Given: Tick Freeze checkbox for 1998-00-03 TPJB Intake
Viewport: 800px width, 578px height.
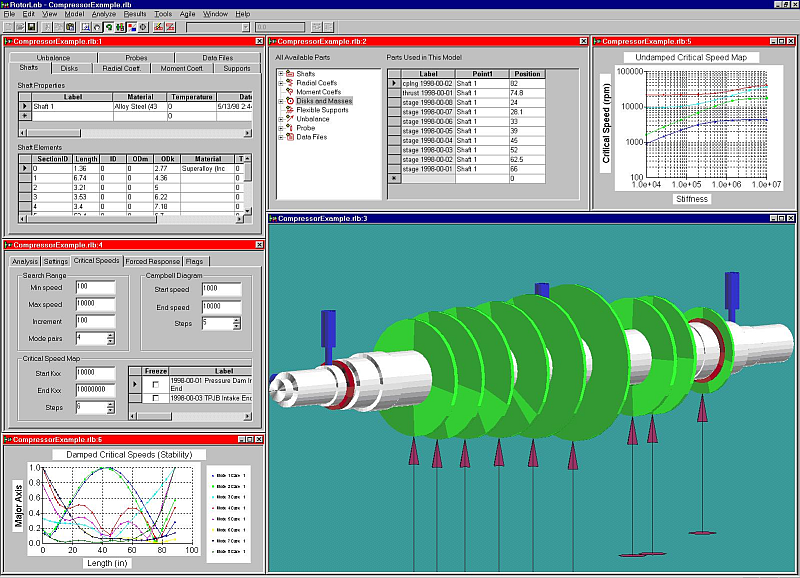Looking at the screenshot, I should click(156, 398).
